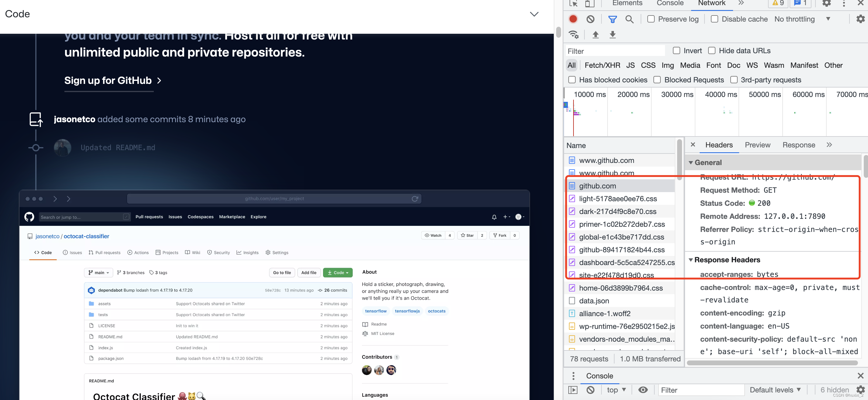Open DevTools settings gear
The width and height of the screenshot is (868, 400).
[826, 4]
